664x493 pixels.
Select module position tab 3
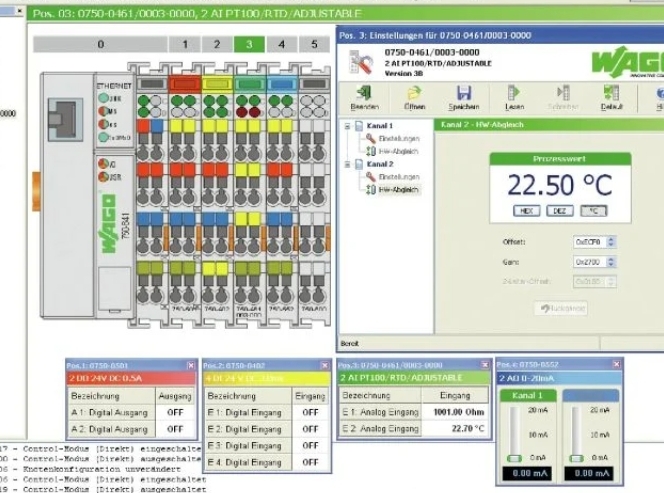click(248, 44)
